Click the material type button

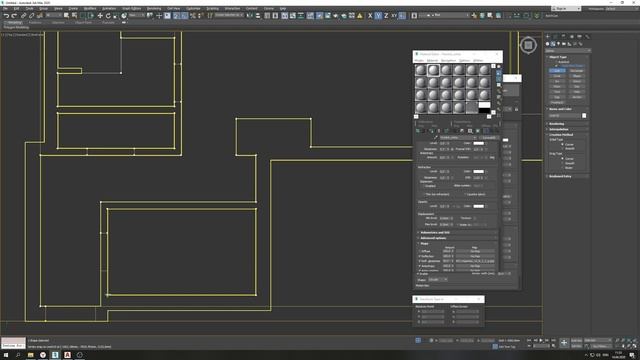pos(489,138)
